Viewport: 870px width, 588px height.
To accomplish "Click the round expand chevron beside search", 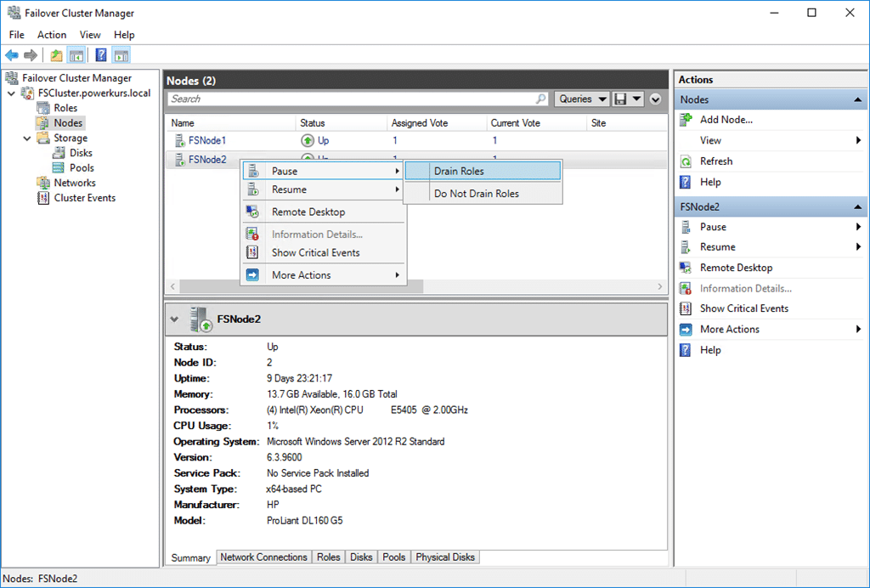I will click(656, 99).
